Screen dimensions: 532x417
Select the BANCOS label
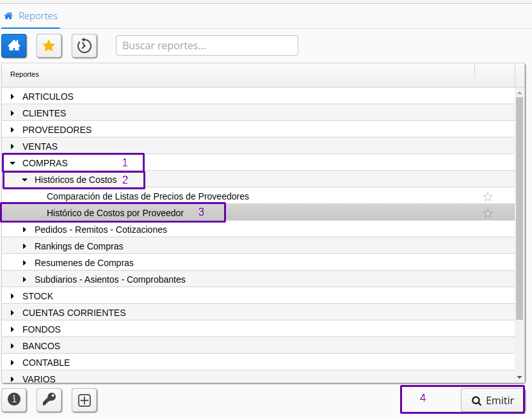[41, 346]
